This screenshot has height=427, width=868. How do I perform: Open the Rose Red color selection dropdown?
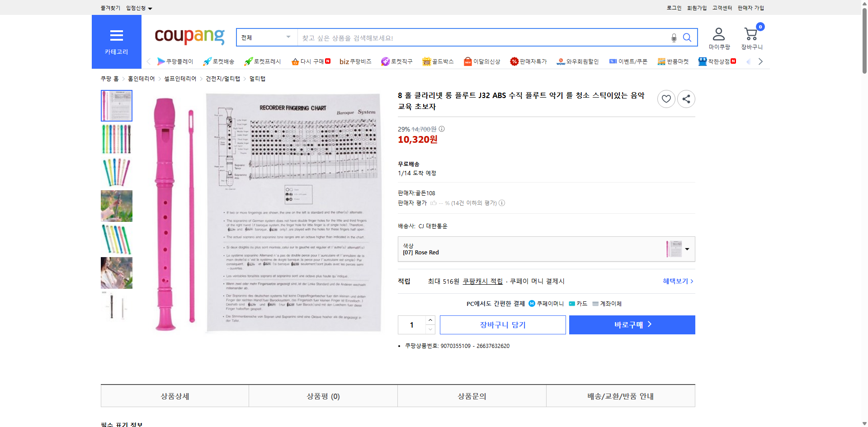[x=687, y=249]
